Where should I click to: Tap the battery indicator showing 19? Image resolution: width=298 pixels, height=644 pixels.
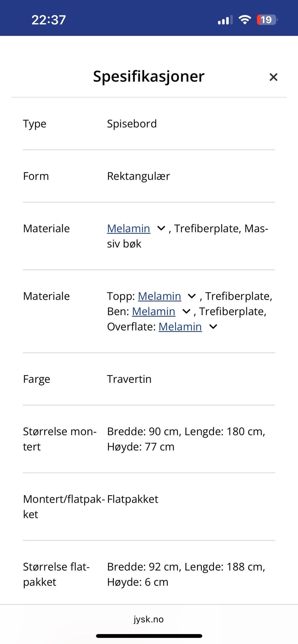pos(266,20)
